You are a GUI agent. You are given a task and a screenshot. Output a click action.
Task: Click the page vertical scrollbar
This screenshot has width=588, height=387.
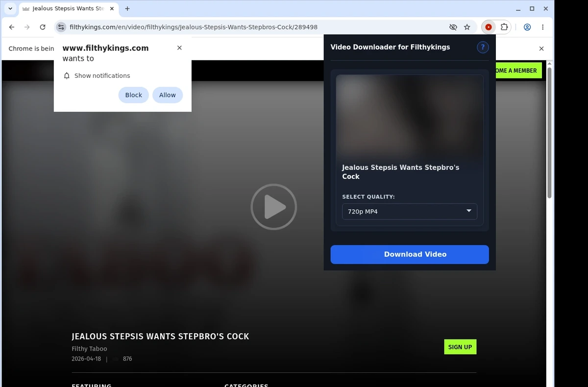click(x=549, y=132)
